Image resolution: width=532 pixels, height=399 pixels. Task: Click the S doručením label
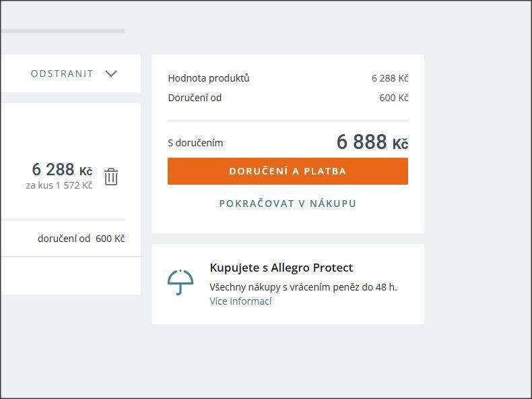[195, 143]
